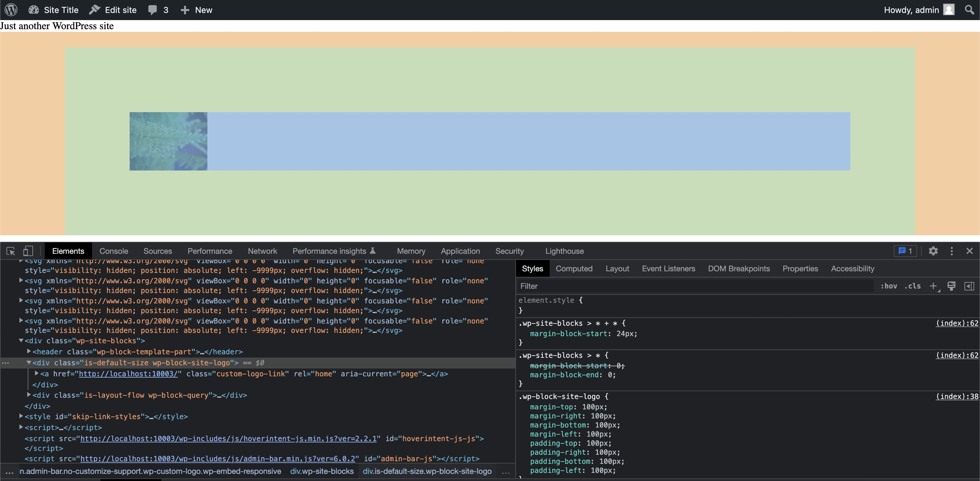Go to the Network tab
This screenshot has height=481, width=980.
262,251
